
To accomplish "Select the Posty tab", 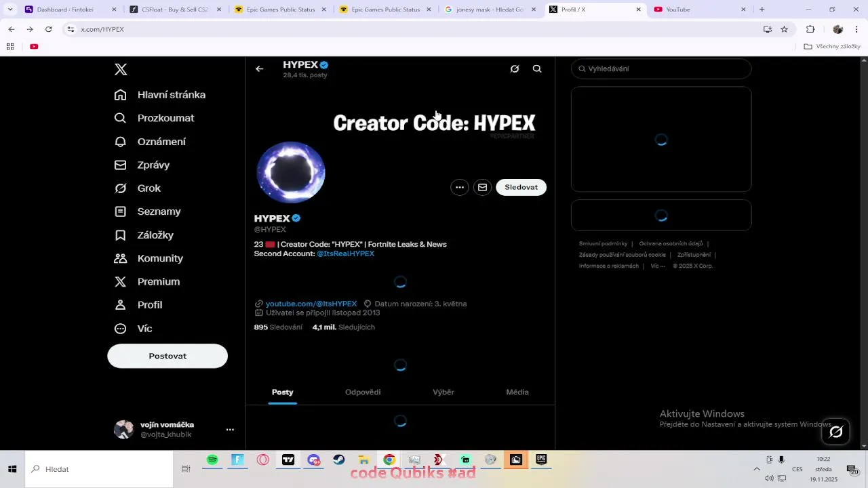I will pyautogui.click(x=283, y=392).
